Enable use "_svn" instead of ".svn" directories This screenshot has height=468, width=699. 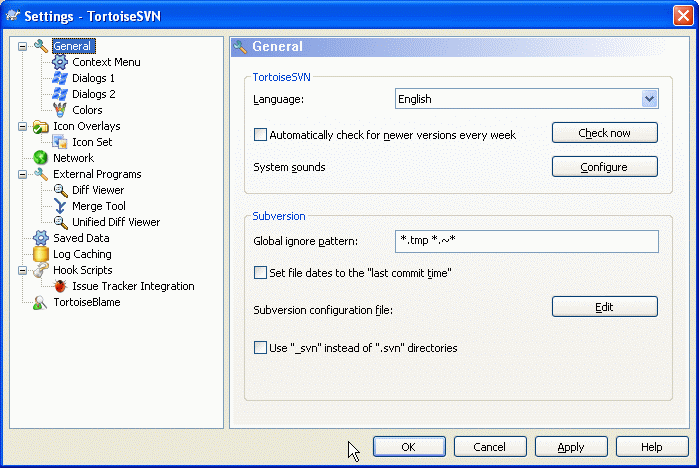pos(261,349)
